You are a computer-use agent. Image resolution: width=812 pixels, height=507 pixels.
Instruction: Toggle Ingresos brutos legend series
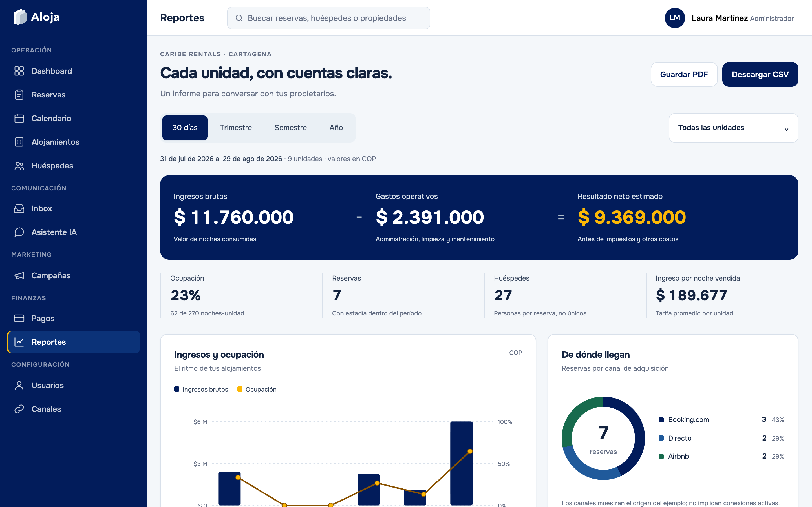click(x=201, y=389)
